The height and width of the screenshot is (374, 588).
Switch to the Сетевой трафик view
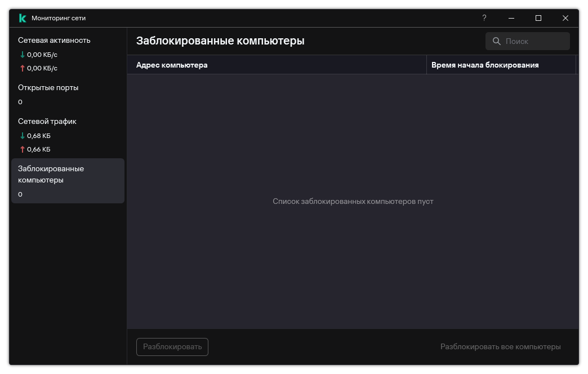tap(46, 121)
